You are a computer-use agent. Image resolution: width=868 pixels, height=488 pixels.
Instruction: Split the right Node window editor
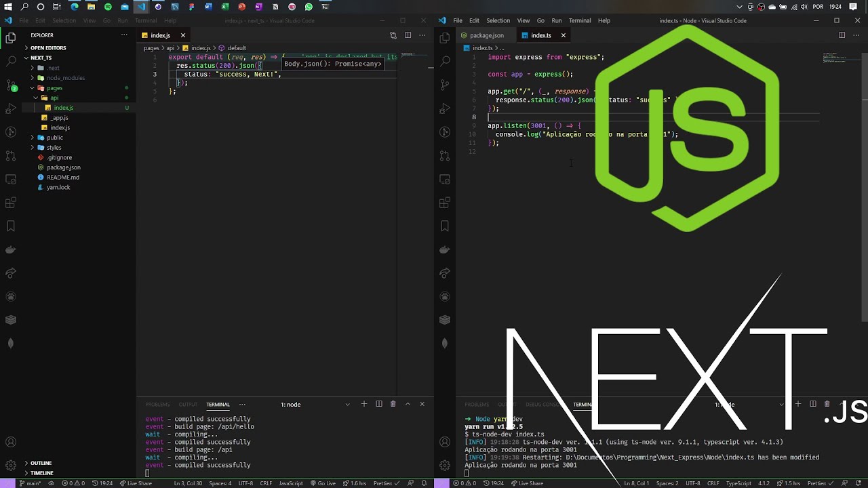[x=842, y=35]
